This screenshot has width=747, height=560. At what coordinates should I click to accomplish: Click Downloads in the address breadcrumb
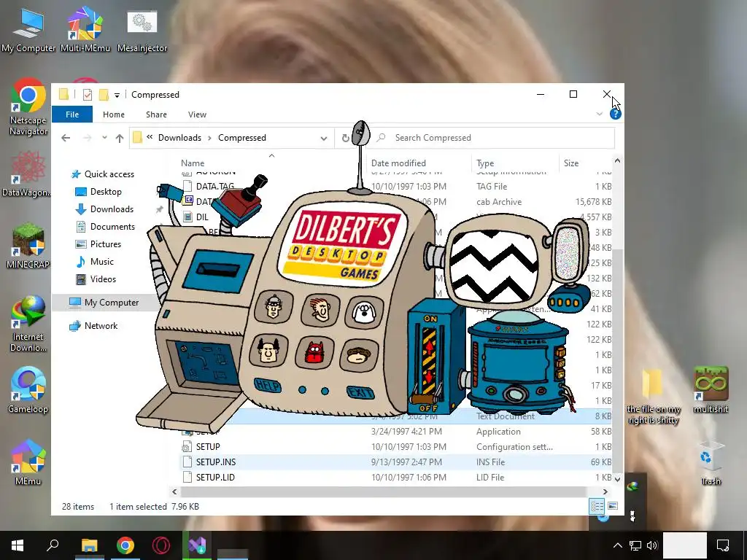click(x=179, y=138)
